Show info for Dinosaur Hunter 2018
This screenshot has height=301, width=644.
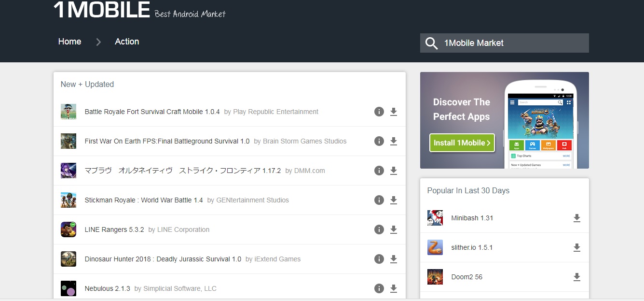(379, 259)
